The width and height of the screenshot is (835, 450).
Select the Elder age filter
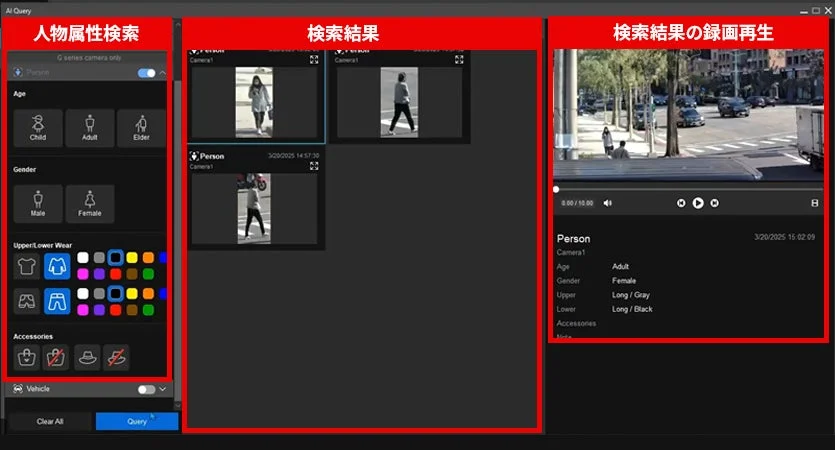pyautogui.click(x=141, y=128)
